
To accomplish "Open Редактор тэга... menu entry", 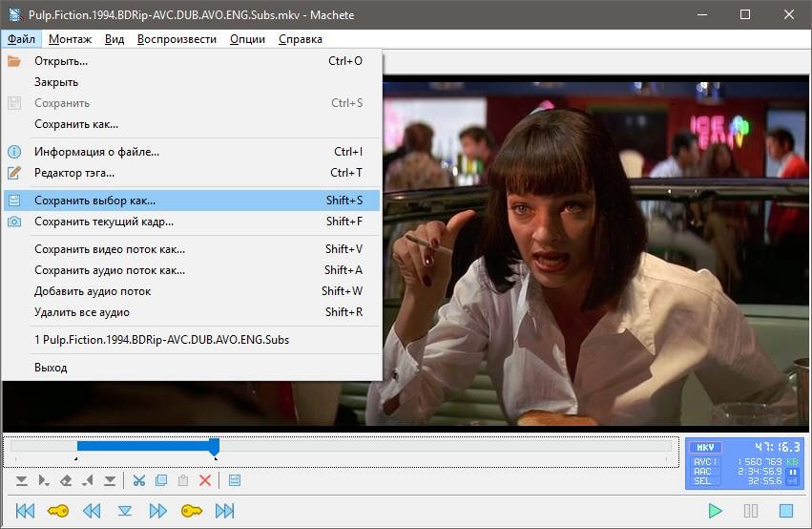I will point(192,173).
